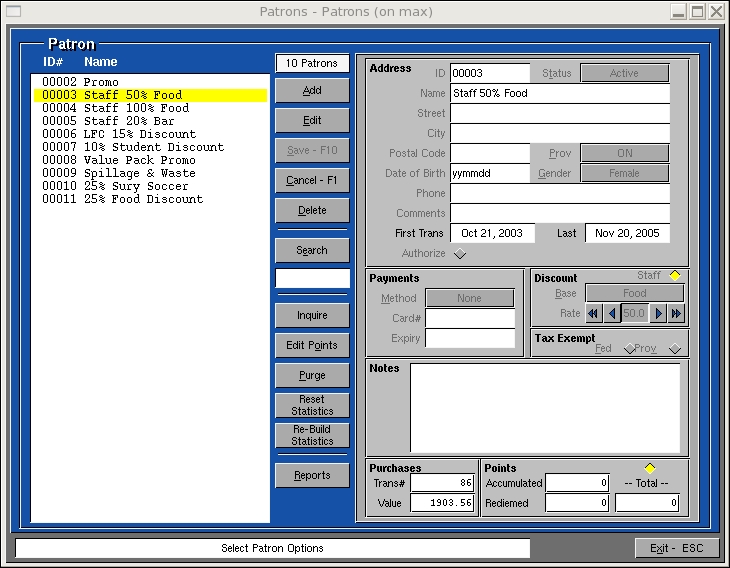This screenshot has height=568, width=730.
Task: Click the Street input field
Action: click(x=560, y=113)
